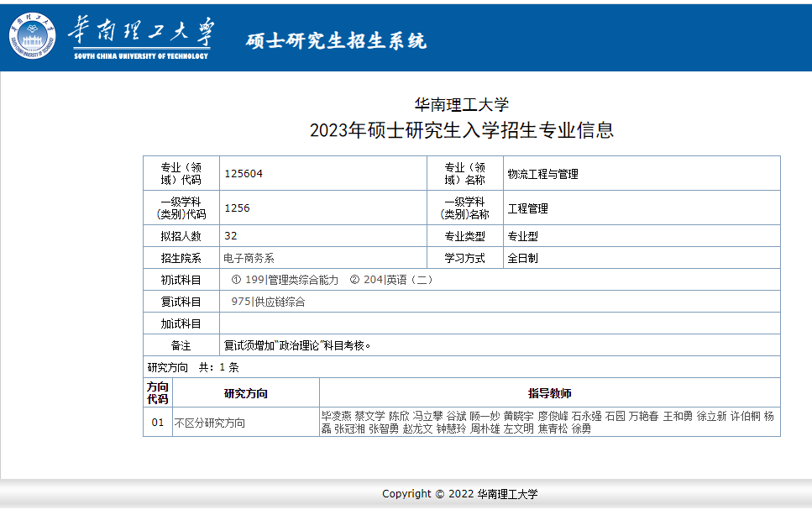The width and height of the screenshot is (812, 510).
Task: Click the 研究方向 column header
Action: coord(246,393)
